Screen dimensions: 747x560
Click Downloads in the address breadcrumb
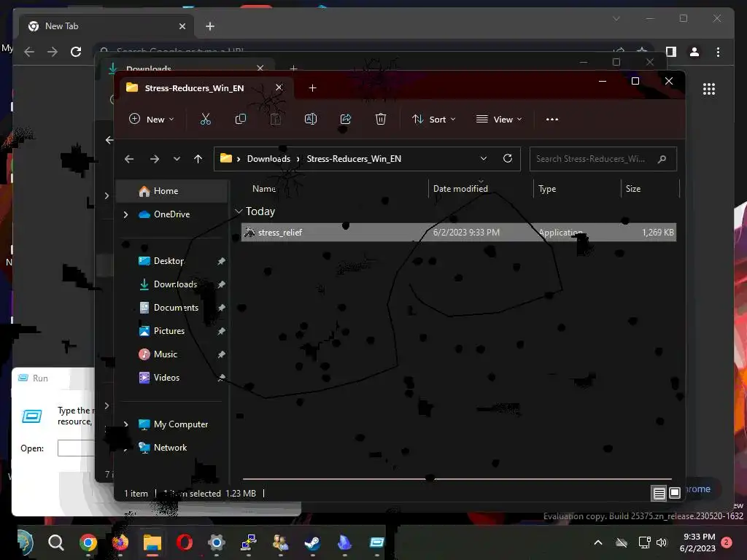click(268, 158)
